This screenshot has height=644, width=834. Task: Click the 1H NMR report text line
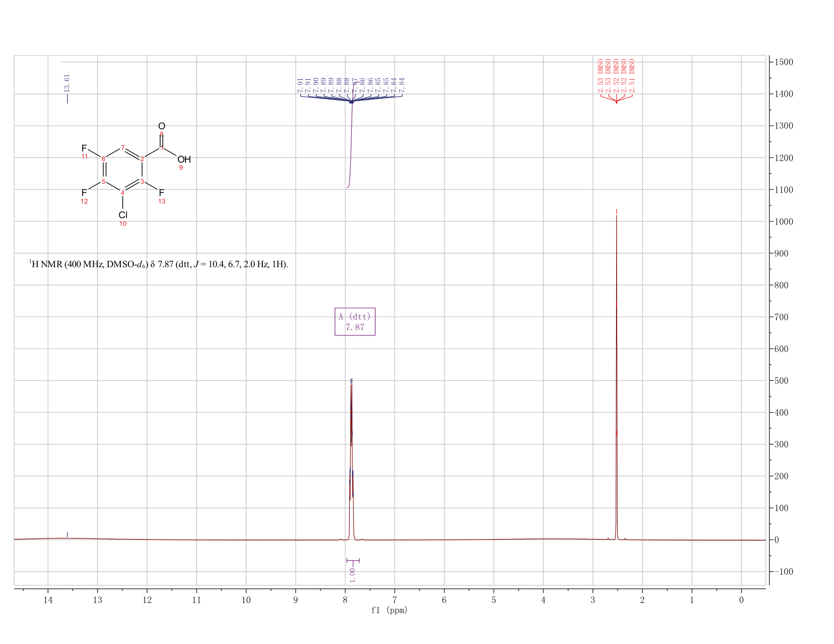point(159,264)
